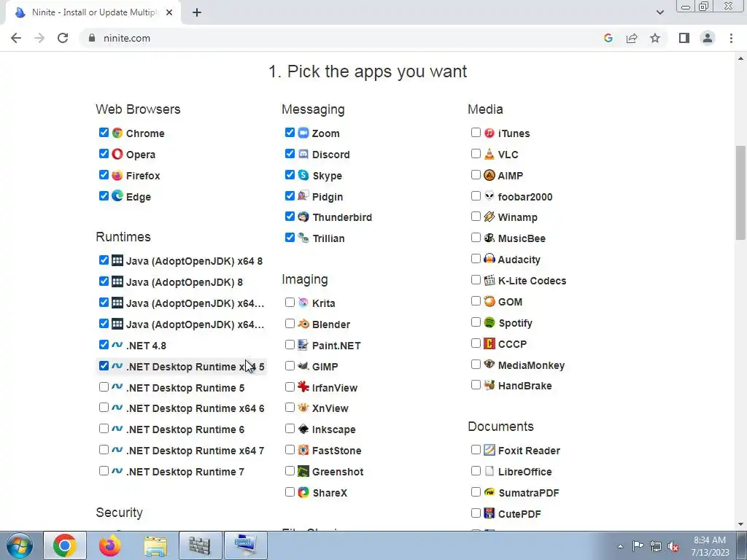Click the IrfanView red icon
This screenshot has width=747, height=560.
click(x=303, y=387)
